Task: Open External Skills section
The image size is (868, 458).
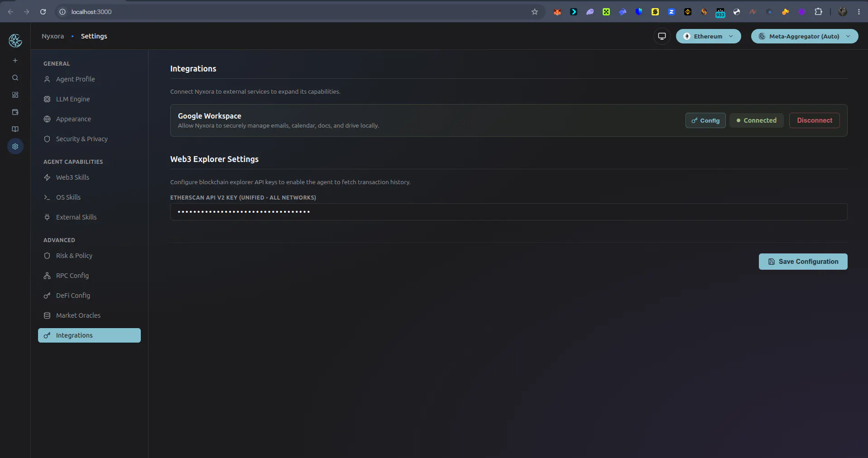Action: (x=89, y=217)
